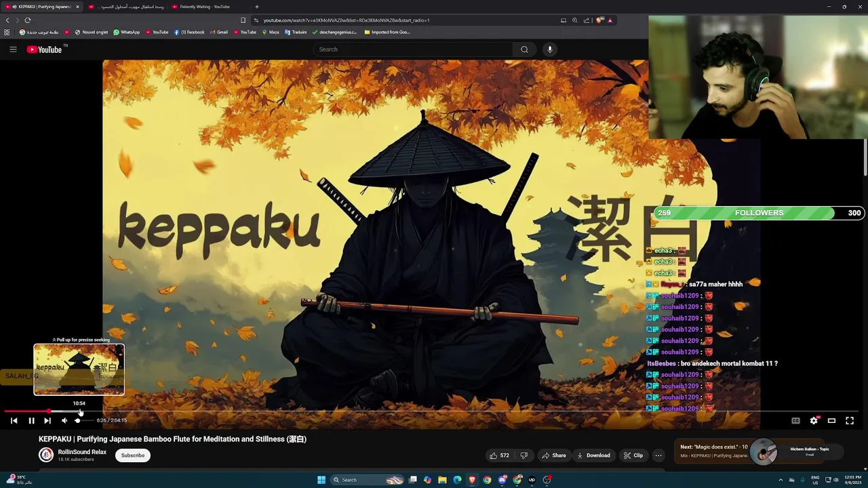This screenshot has height=488, width=868.
Task: Enter full screen mode
Action: 850,421
